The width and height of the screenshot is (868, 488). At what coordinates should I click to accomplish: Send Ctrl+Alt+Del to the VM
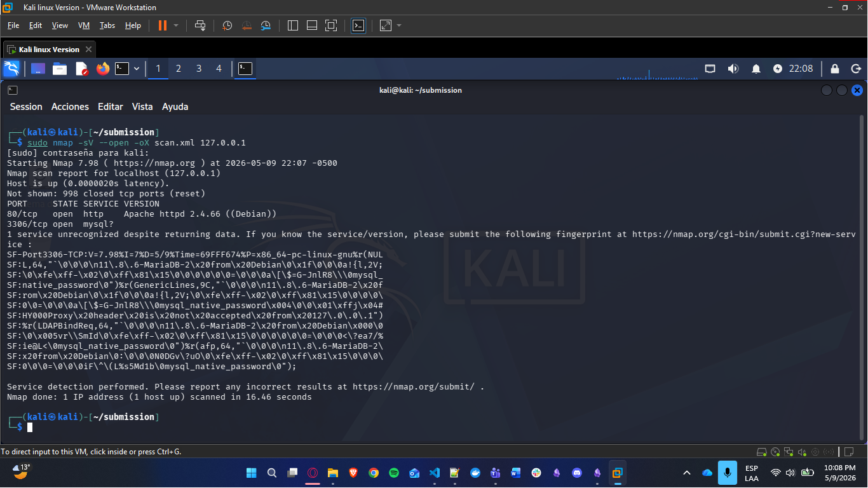200,25
